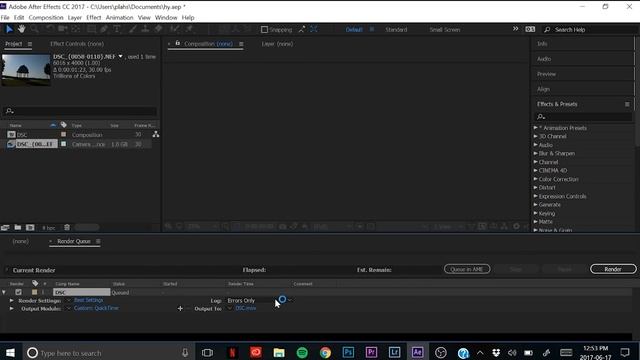Expand Render Settings details triangle
Image resolution: width=640 pixels, height=360 pixels.
pos(11,300)
